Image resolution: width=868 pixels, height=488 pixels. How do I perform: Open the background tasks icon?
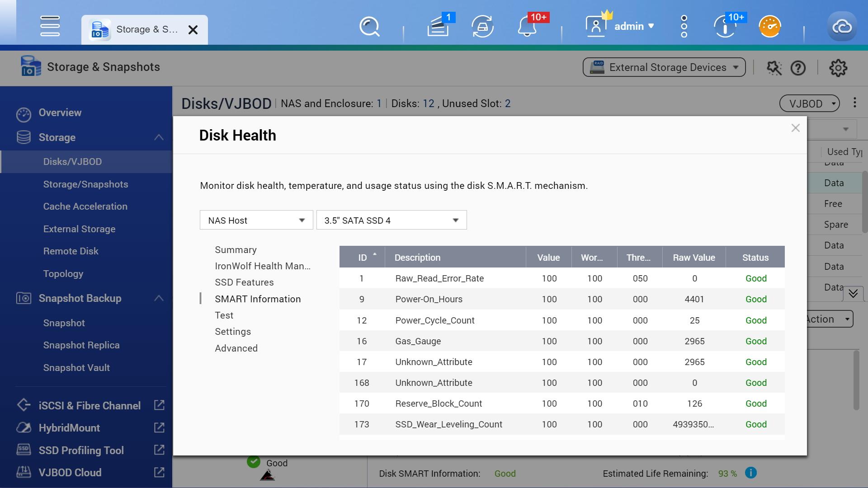[x=438, y=26]
